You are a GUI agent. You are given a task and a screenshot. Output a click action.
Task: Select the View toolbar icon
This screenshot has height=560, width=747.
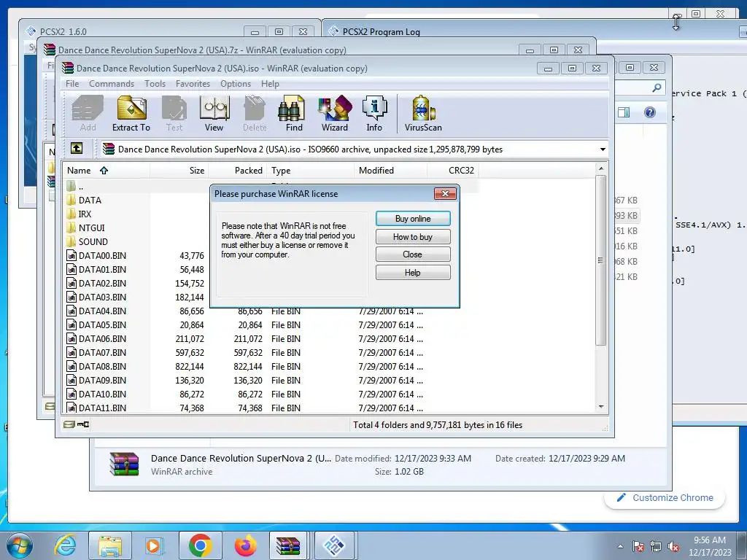click(x=214, y=113)
